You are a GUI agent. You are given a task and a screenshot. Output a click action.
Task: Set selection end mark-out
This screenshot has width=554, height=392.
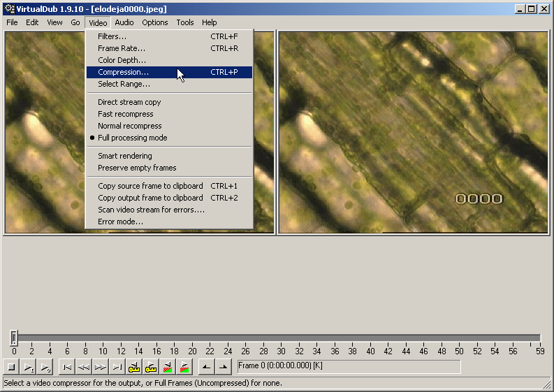tap(224, 368)
